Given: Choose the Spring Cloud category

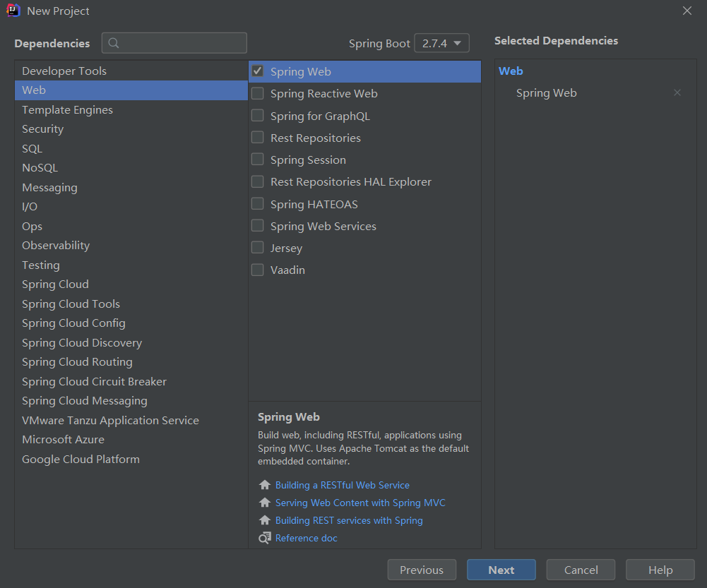Looking at the screenshot, I should point(131,284).
